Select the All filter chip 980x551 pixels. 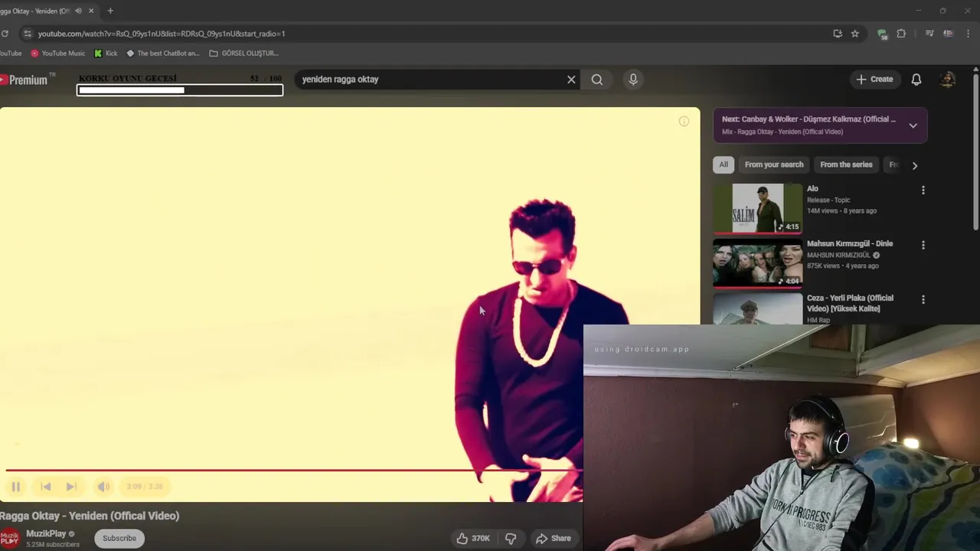click(724, 165)
